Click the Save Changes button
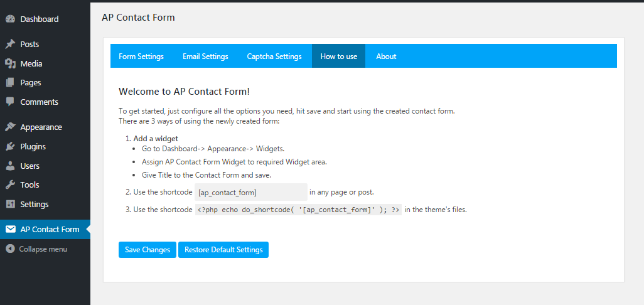 tap(148, 250)
